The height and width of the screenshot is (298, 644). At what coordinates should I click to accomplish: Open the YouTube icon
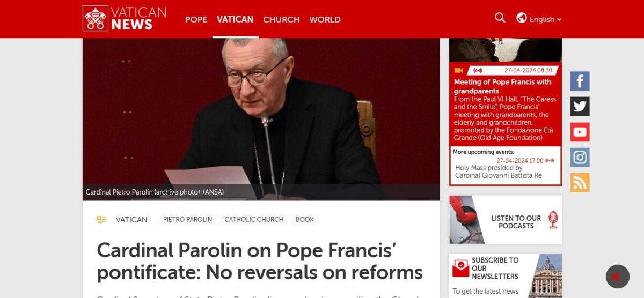tap(580, 132)
